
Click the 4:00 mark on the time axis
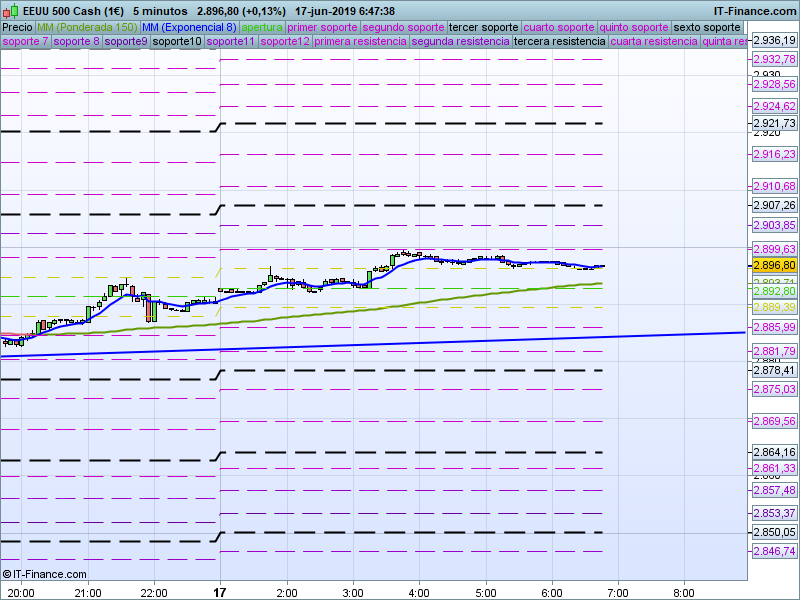coord(419,591)
